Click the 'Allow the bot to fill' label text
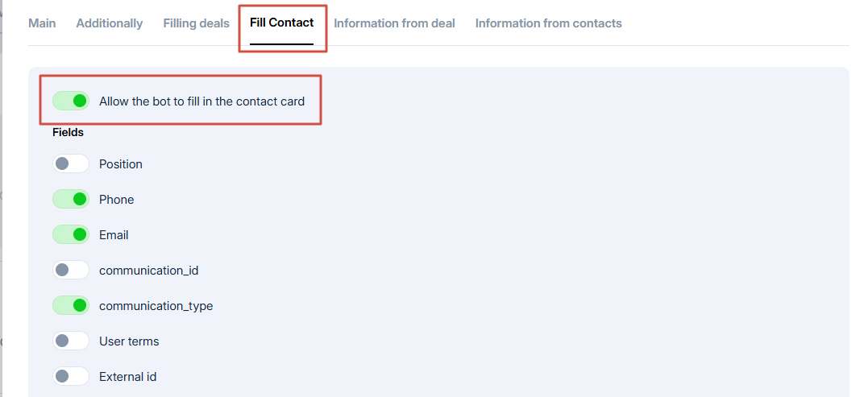 [201, 101]
